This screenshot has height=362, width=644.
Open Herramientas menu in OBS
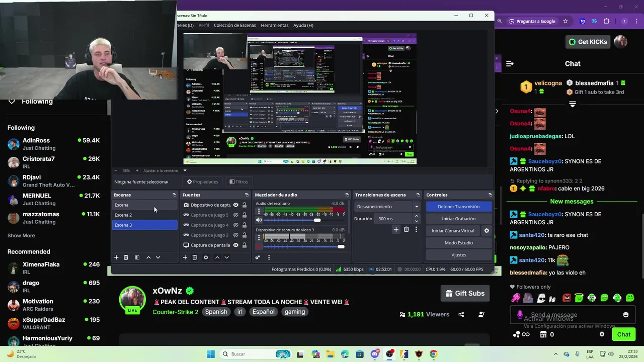click(x=275, y=25)
